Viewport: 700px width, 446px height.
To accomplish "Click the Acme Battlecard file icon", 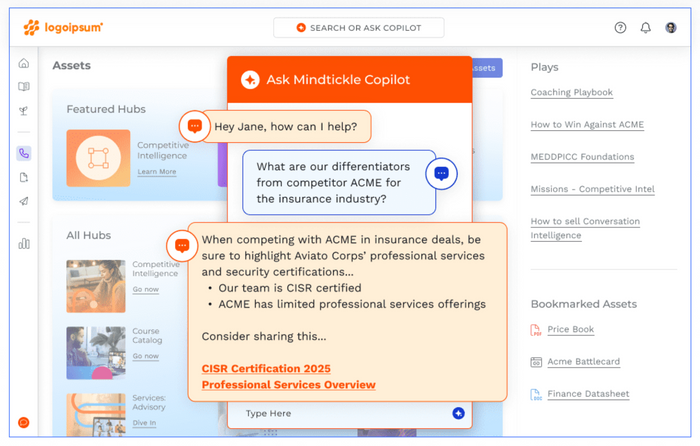I will [x=536, y=362].
